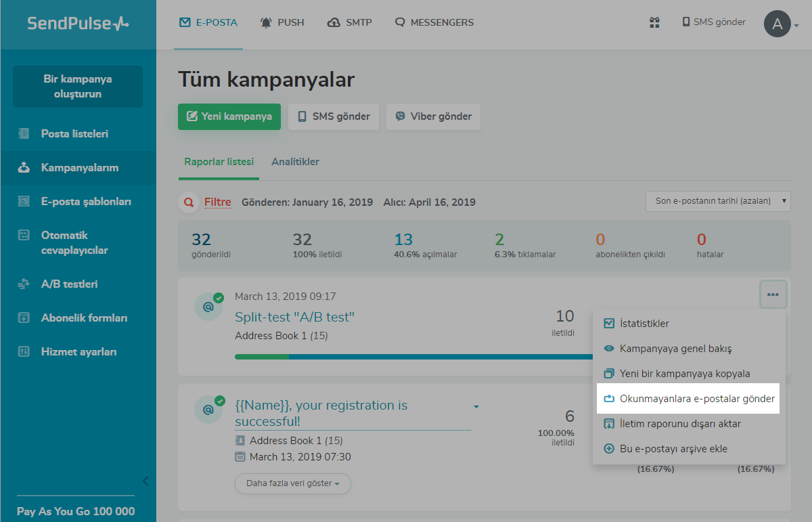The image size is (812, 522).
Task: Click Address Book 1 (15) under Split-test
Action: (x=281, y=336)
